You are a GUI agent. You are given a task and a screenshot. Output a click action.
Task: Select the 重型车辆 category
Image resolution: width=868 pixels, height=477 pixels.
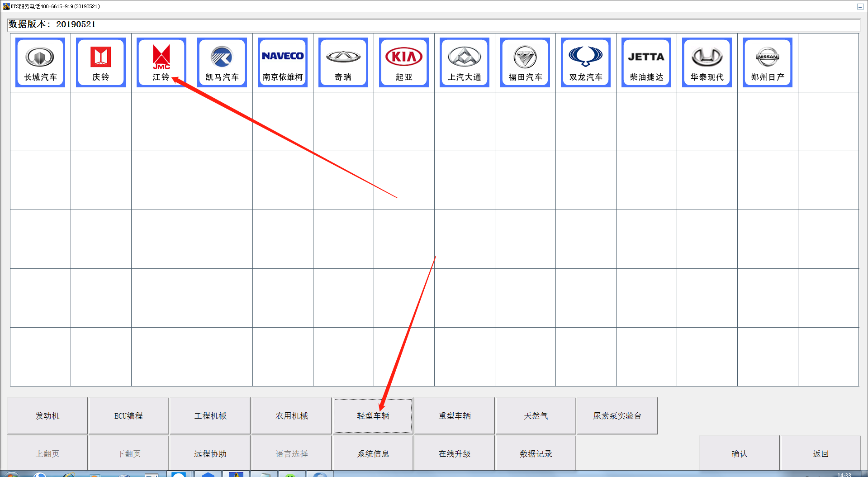point(455,416)
